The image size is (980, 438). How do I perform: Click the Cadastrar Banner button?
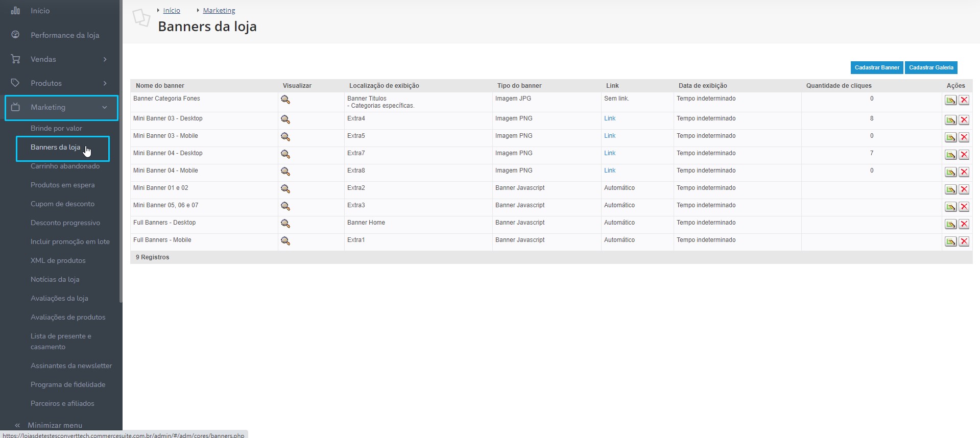(876, 67)
